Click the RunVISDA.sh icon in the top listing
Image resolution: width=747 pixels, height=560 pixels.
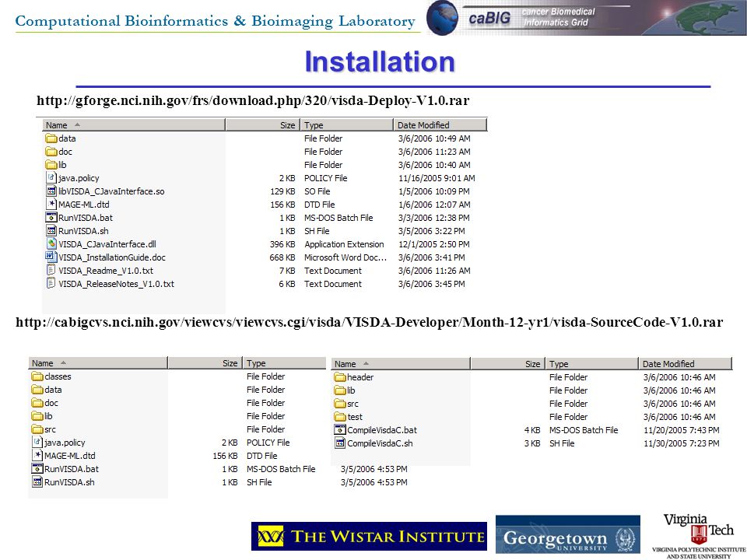click(51, 231)
